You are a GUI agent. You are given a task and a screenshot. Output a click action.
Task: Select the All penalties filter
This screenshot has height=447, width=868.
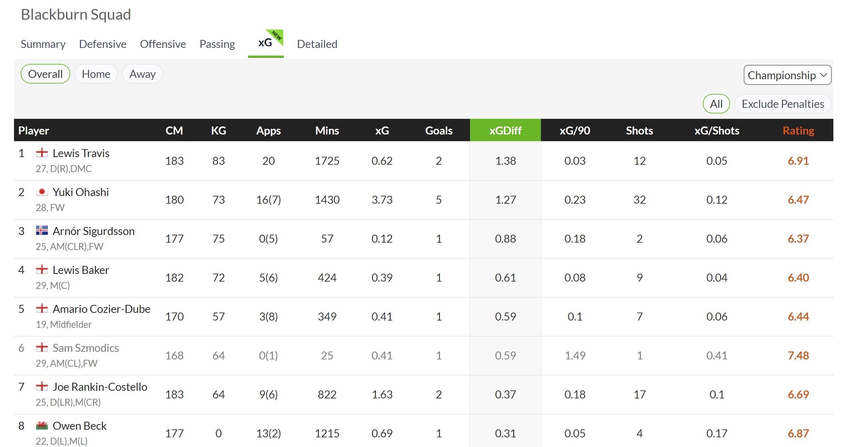716,104
